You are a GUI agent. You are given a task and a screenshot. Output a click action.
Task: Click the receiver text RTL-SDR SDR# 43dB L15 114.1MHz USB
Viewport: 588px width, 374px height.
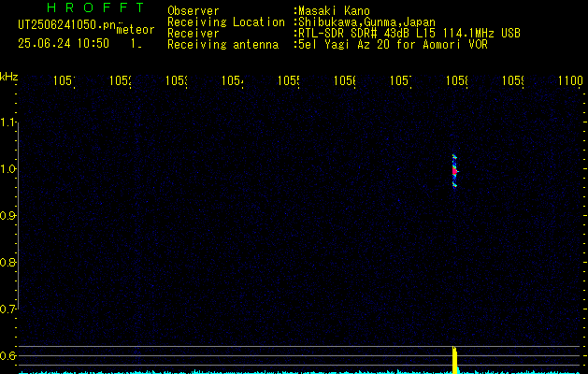click(409, 34)
